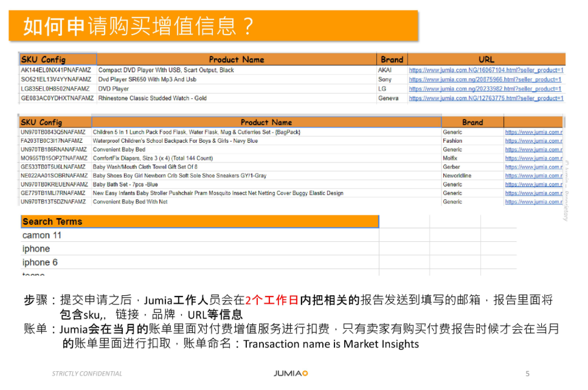The width and height of the screenshot is (588, 390).
Task: Select the Product Name header in the first table
Action: tap(237, 59)
